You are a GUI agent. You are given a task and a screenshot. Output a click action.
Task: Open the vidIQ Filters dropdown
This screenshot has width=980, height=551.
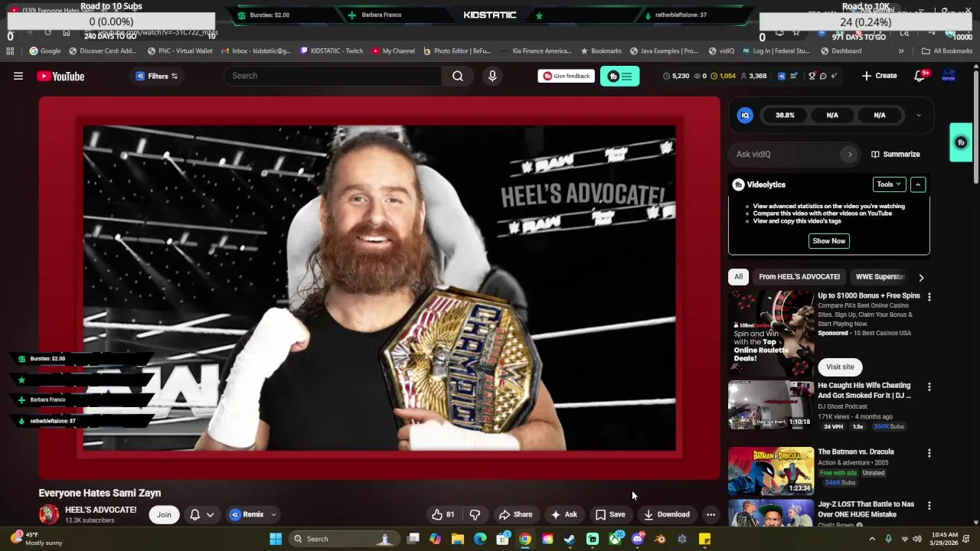coord(157,76)
